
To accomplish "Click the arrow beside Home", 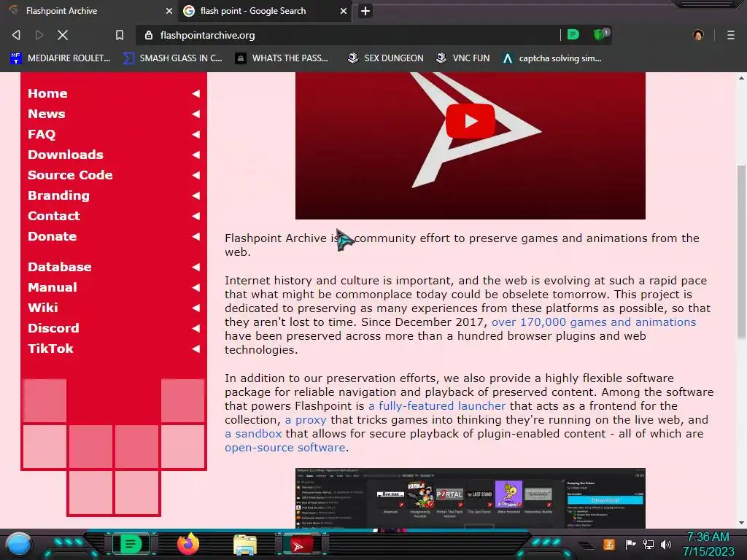I will [x=196, y=93].
